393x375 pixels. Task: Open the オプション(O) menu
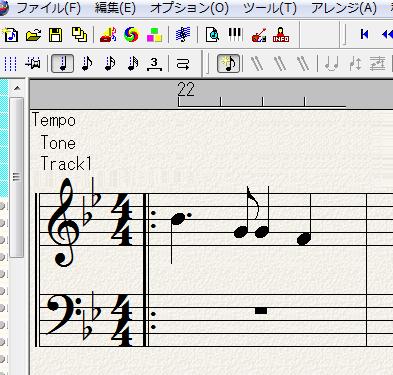[x=189, y=8]
